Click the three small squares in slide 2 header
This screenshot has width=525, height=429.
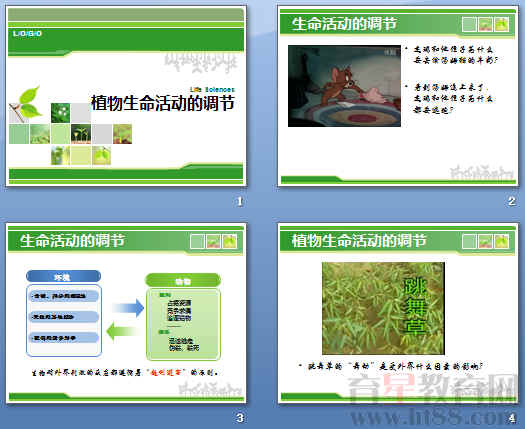tap(485, 24)
